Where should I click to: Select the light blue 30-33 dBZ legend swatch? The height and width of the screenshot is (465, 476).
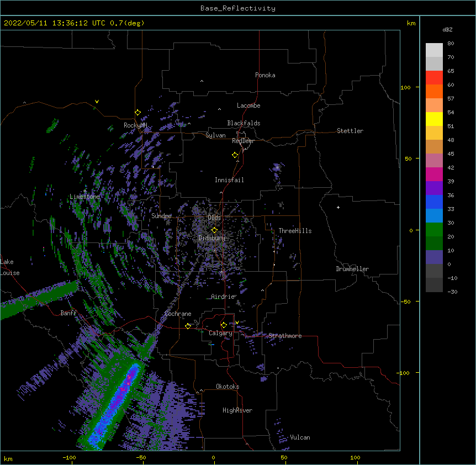[x=434, y=215]
